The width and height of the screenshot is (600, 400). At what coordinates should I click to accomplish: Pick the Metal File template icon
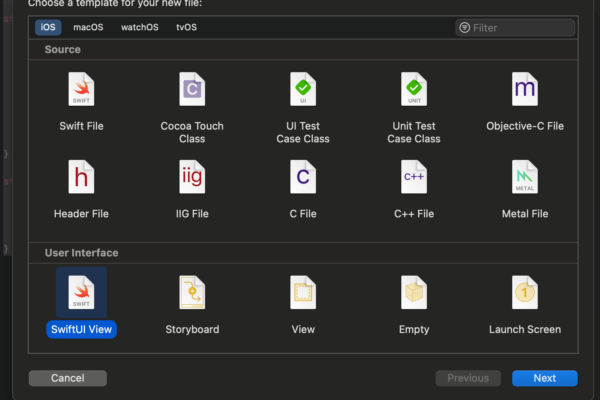point(525,178)
